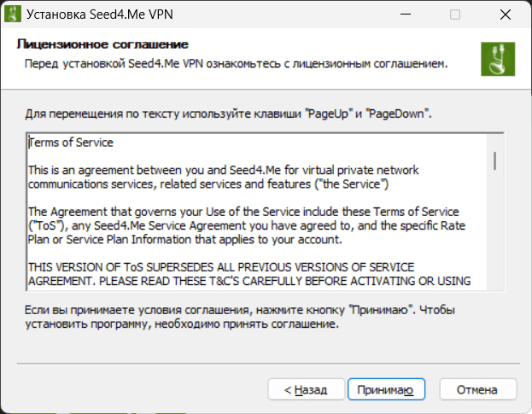Click the license text scrollbar thumb
The image size is (532, 414).
494,160
